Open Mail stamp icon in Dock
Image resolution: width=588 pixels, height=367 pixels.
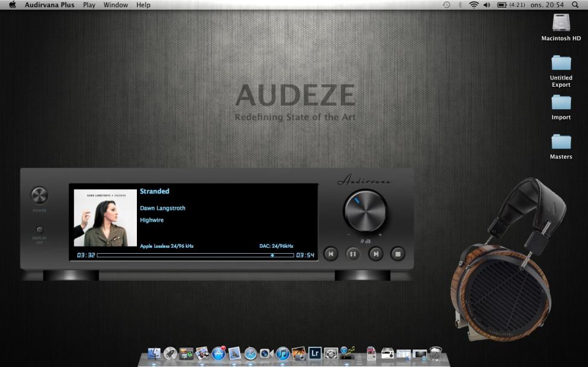(x=235, y=353)
